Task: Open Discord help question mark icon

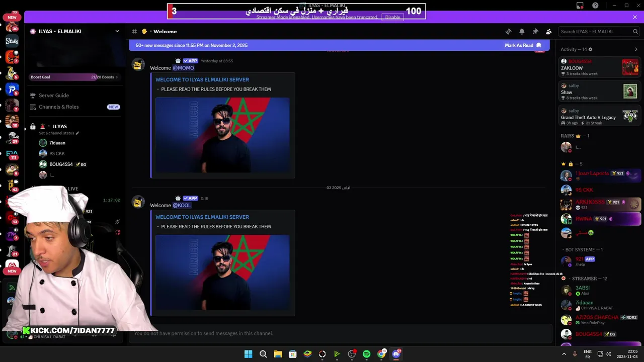Action: tap(596, 6)
